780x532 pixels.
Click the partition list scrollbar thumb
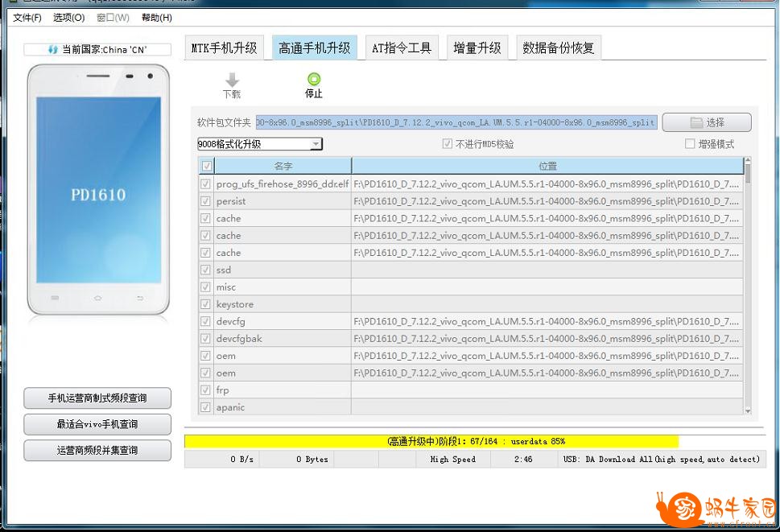748,173
